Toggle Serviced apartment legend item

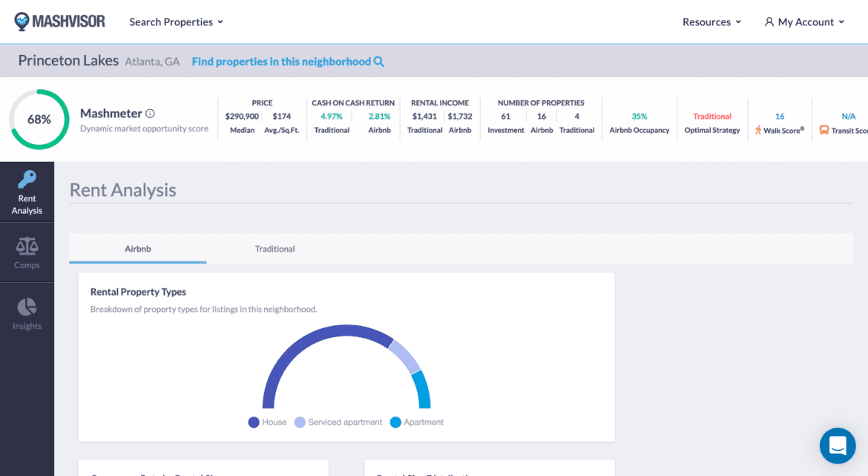(338, 422)
